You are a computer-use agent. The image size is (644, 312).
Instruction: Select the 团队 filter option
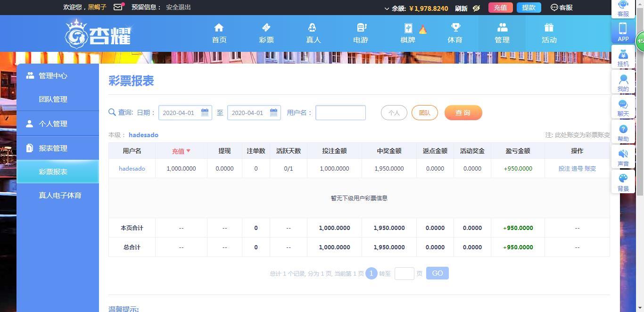[424, 113]
